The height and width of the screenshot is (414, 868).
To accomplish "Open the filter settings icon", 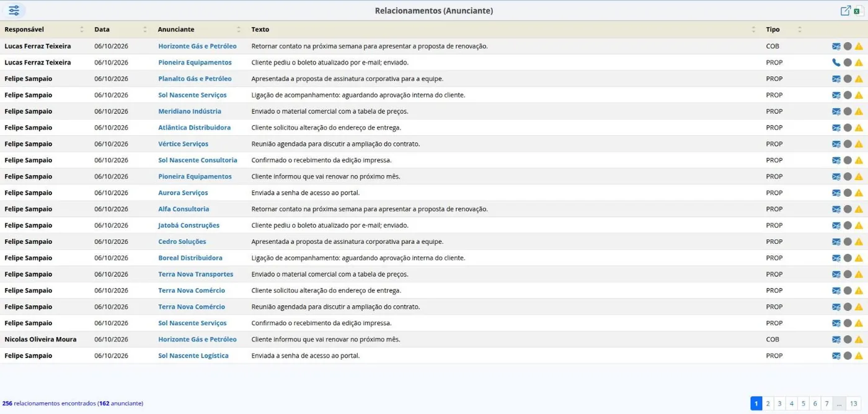I will point(14,11).
